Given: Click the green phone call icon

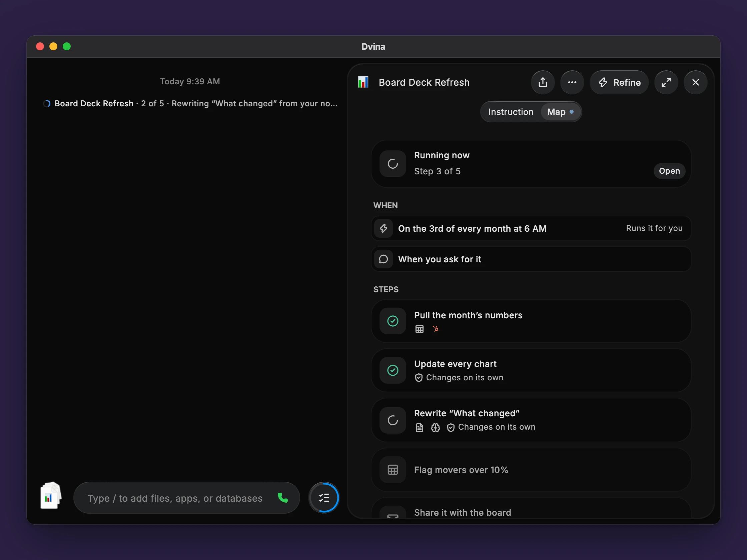Looking at the screenshot, I should point(283,498).
